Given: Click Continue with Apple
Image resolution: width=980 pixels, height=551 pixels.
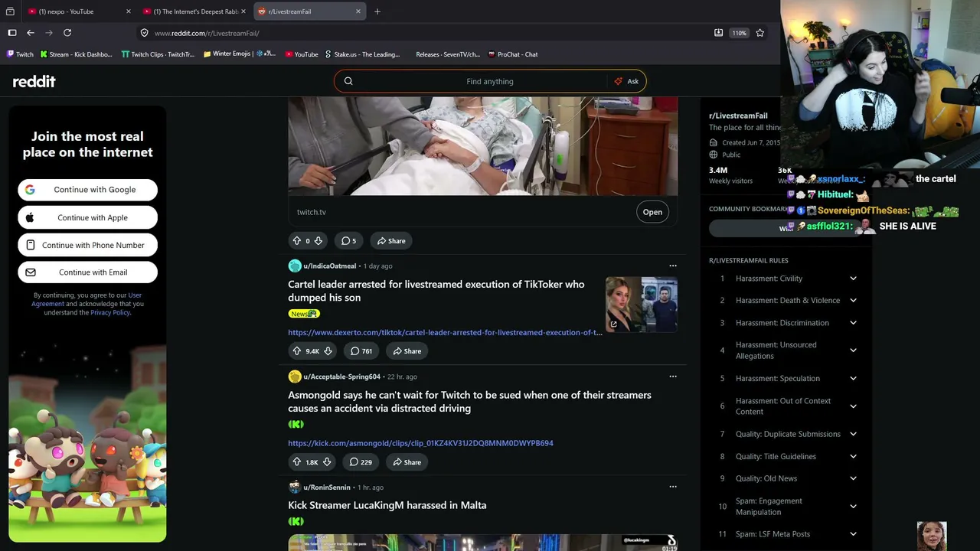Looking at the screenshot, I should [x=88, y=217].
